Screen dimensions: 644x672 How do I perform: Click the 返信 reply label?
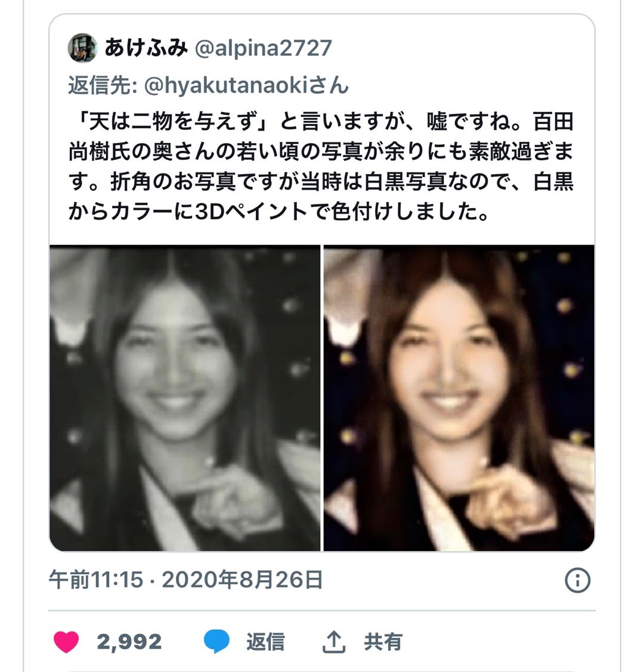[266, 642]
